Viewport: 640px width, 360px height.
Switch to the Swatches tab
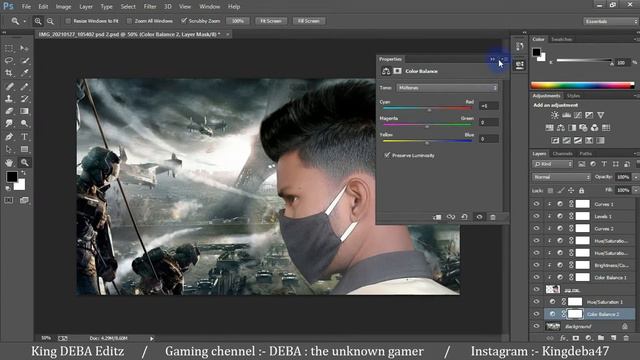pyautogui.click(x=562, y=39)
